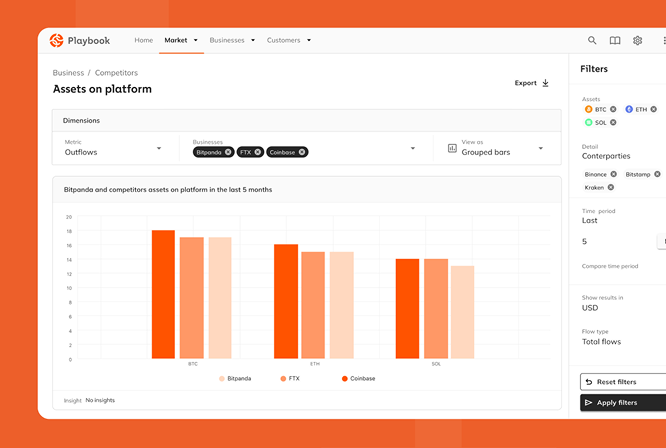666x448 pixels.
Task: Click the Assets on platform heading
Action: point(102,89)
